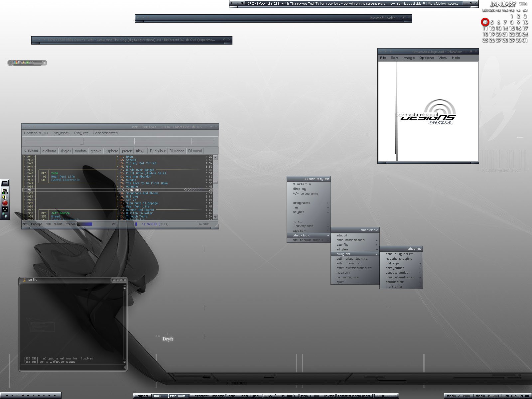This screenshot has height=399, width=532.
Task: Click the 'alpha' workspace label on taskbar
Action: click(143, 396)
